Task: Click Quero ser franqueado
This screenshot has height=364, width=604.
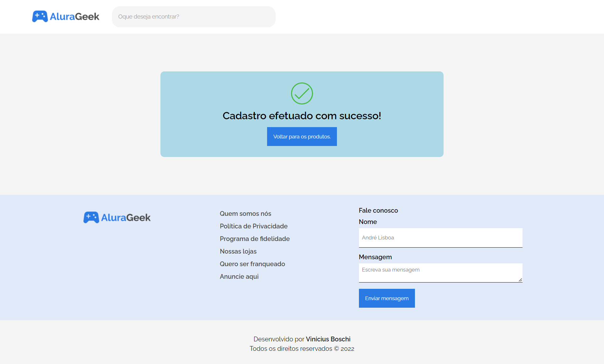Action: click(252, 264)
